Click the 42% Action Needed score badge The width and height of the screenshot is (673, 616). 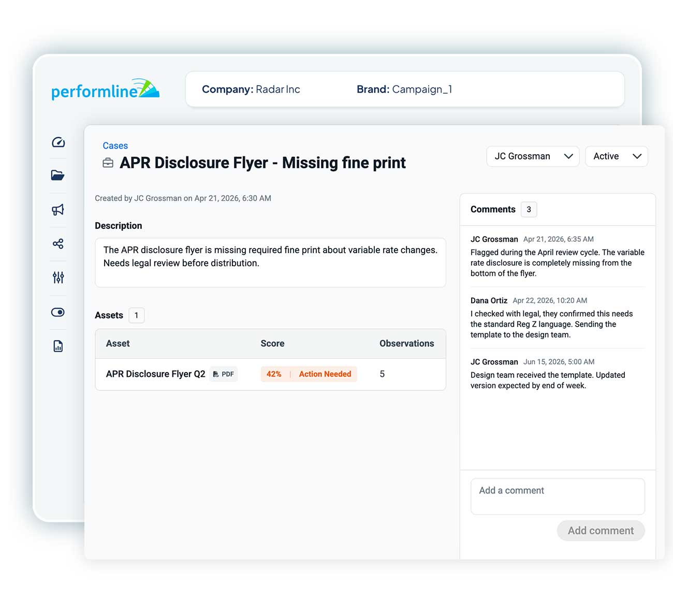[x=309, y=374]
